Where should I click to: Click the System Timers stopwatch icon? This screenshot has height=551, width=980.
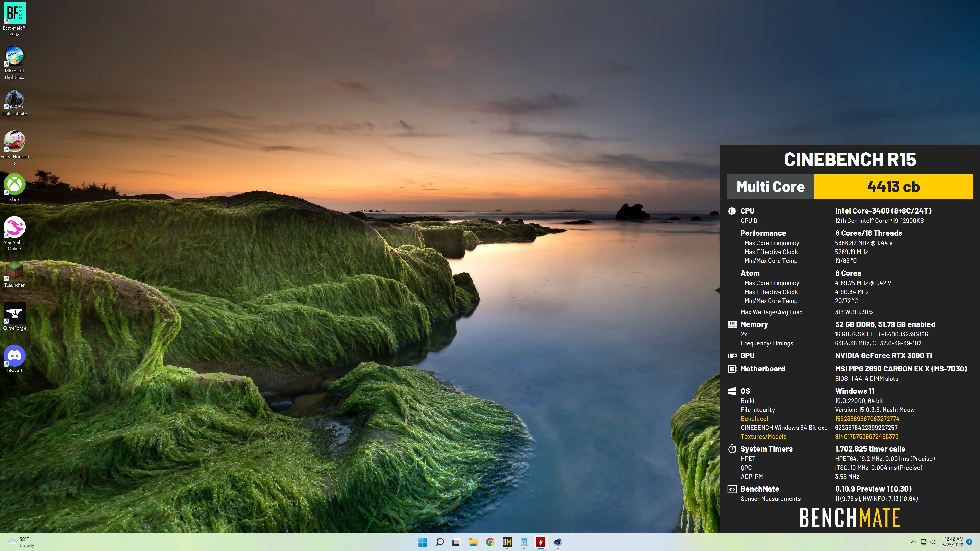coord(732,449)
